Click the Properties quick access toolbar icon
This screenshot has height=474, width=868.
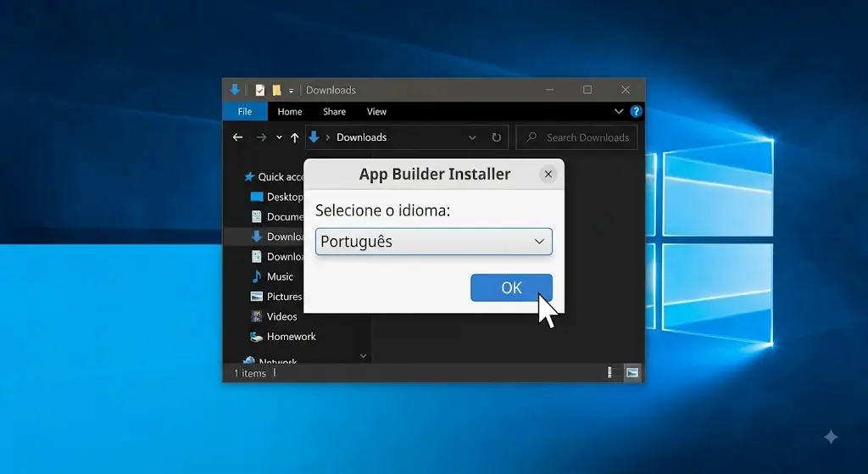tap(259, 90)
